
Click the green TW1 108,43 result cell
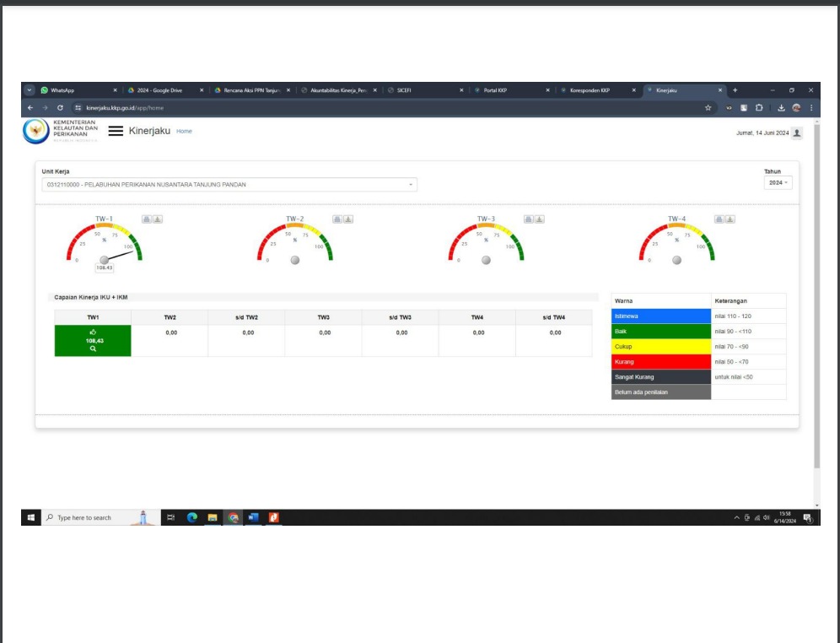(x=93, y=340)
